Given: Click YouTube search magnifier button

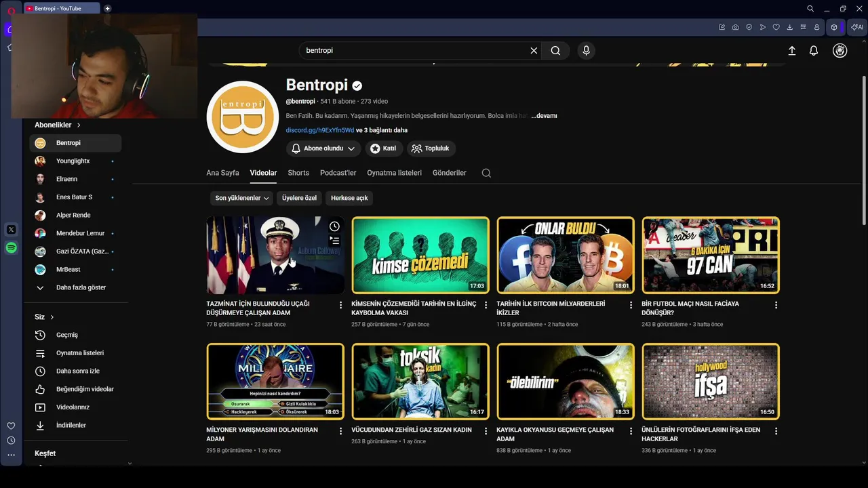Looking at the screenshot, I should [555, 50].
